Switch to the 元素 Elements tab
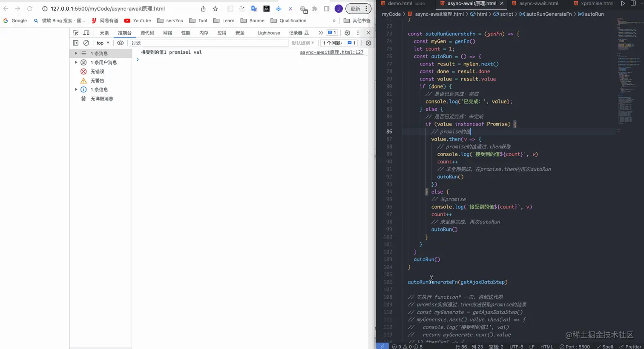This screenshot has width=644, height=349. point(104,33)
